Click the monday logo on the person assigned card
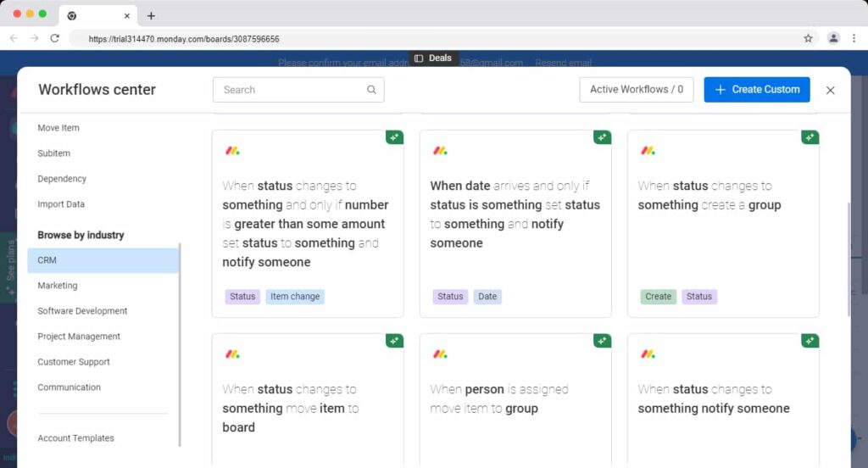The image size is (868, 468). pyautogui.click(x=440, y=354)
